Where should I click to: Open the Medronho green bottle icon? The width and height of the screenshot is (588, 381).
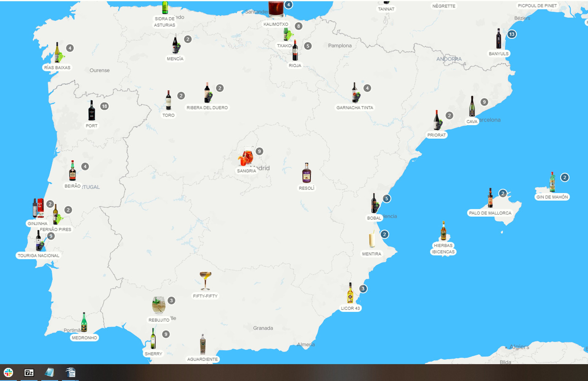tap(84, 322)
